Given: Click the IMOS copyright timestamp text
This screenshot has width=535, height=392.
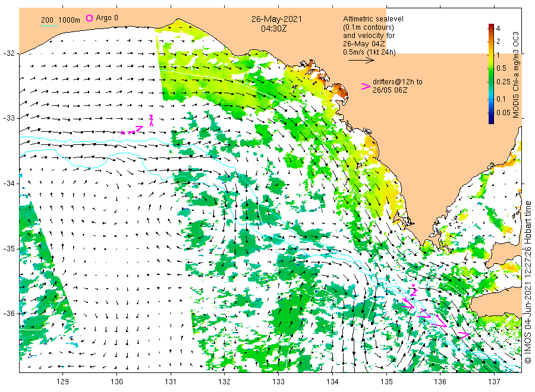Looking at the screenshot, I should (528, 282).
